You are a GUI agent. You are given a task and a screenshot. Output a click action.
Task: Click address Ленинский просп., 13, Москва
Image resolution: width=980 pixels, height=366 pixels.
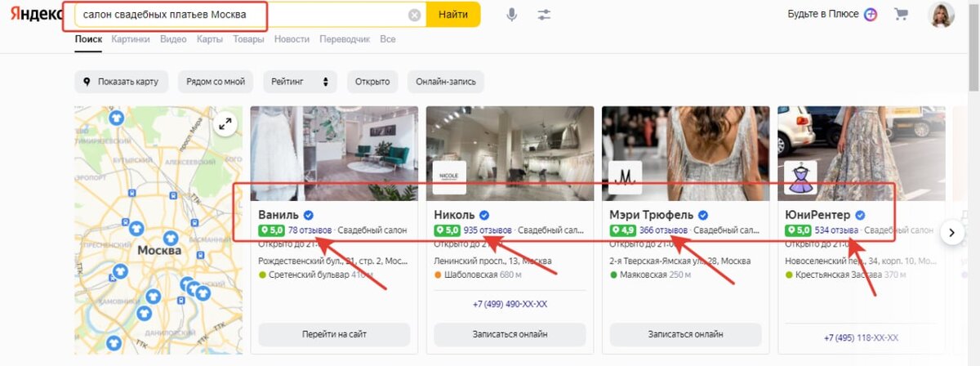(493, 260)
